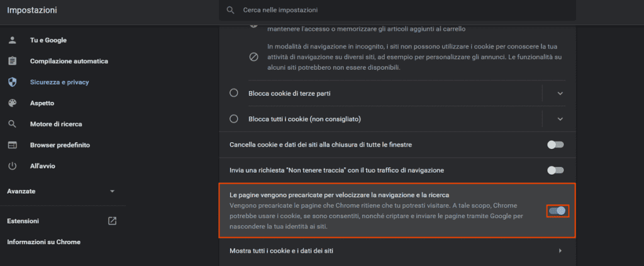Turn on the Non tenere traccia toggle
644x266 pixels.
556,170
